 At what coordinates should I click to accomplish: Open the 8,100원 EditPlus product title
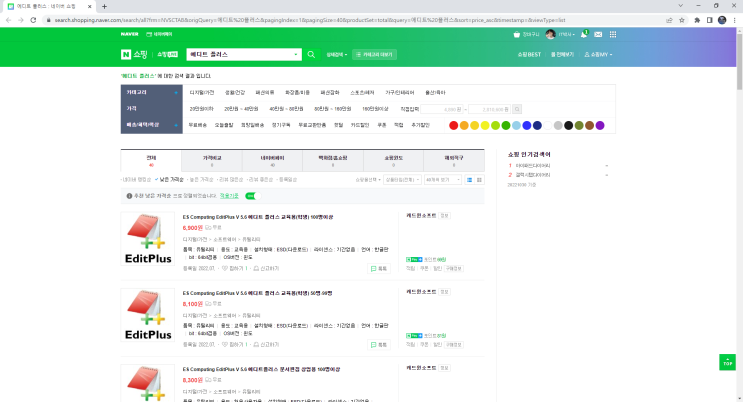257,293
